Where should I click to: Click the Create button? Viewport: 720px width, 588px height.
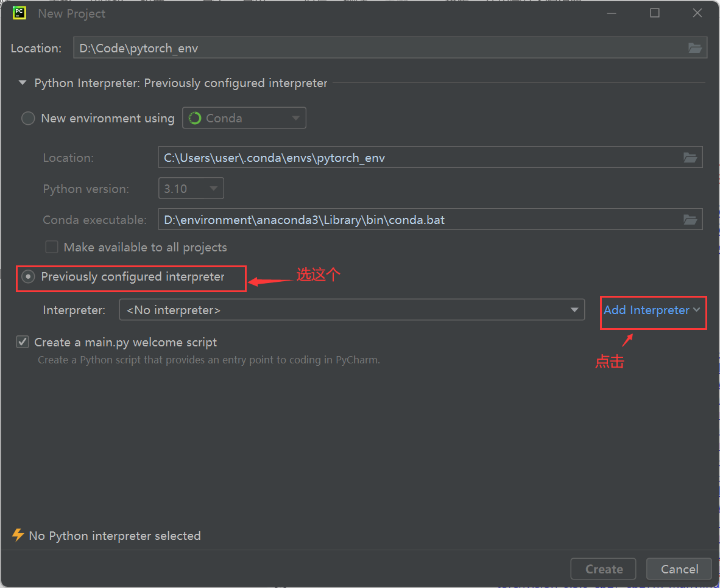pos(604,569)
